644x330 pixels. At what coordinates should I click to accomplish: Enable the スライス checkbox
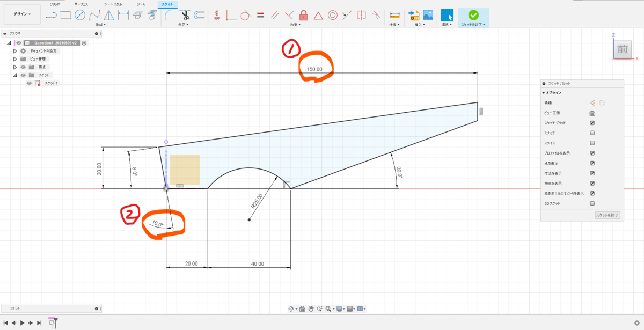pos(592,143)
